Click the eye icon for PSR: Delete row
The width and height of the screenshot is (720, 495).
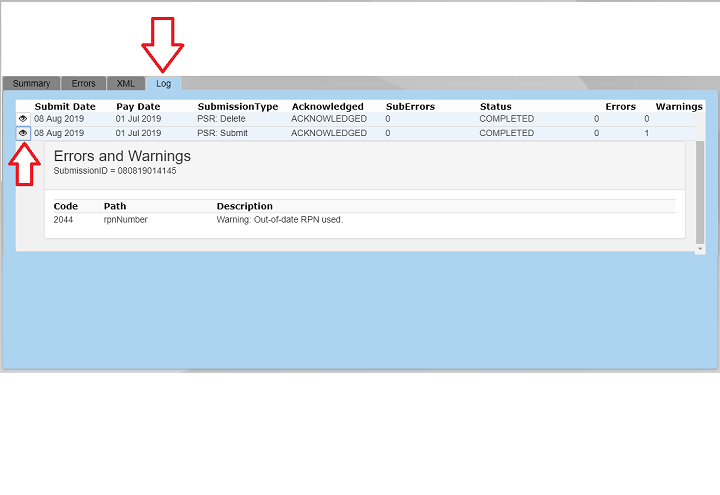(x=23, y=119)
